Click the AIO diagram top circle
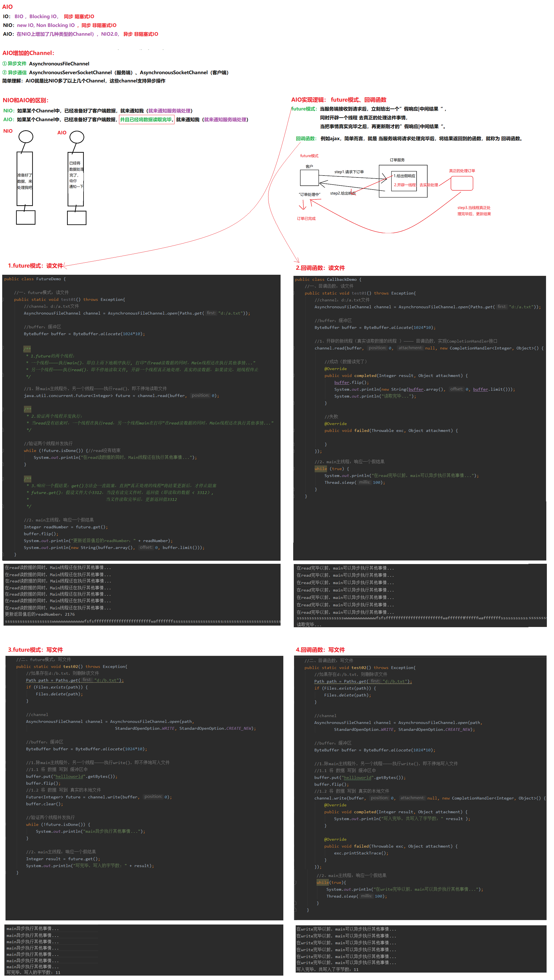The height and width of the screenshot is (980, 554). tap(76, 137)
